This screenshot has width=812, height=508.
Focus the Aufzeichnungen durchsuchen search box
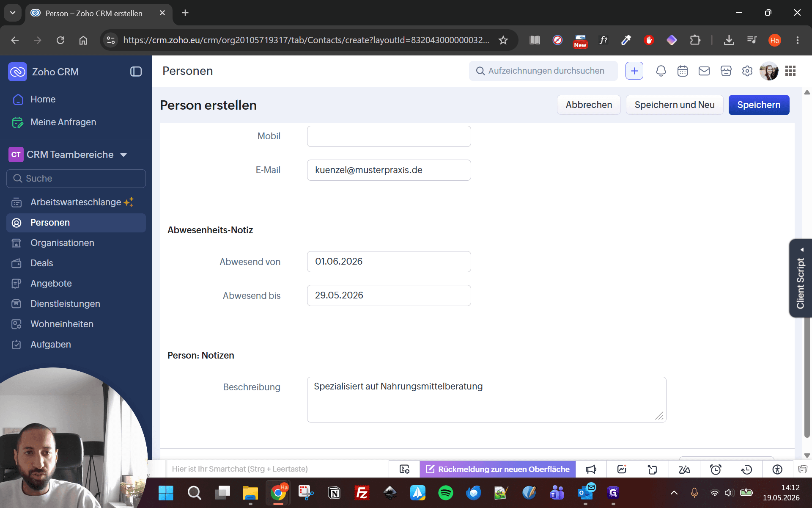coord(543,71)
